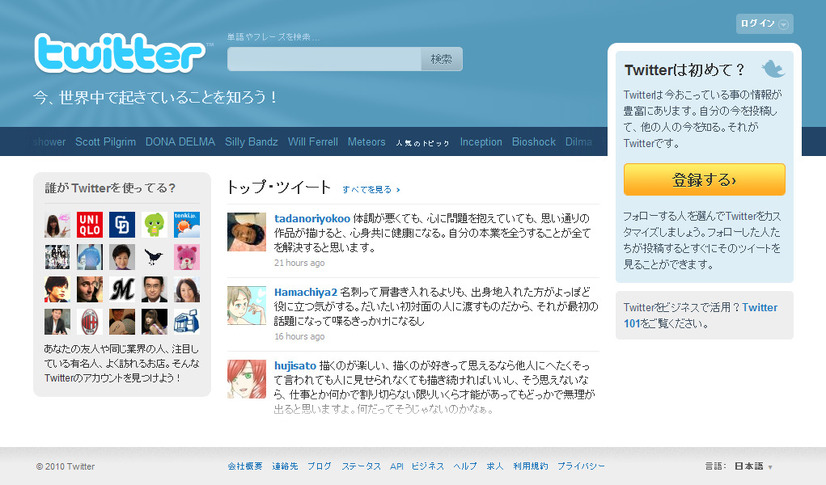Open the Inception trending topic

pos(481,142)
